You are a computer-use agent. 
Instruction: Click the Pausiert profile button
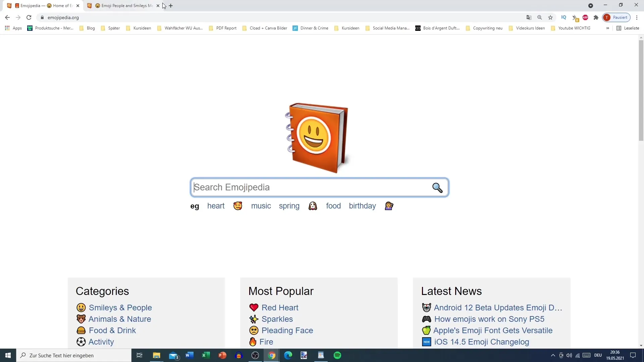click(x=616, y=17)
